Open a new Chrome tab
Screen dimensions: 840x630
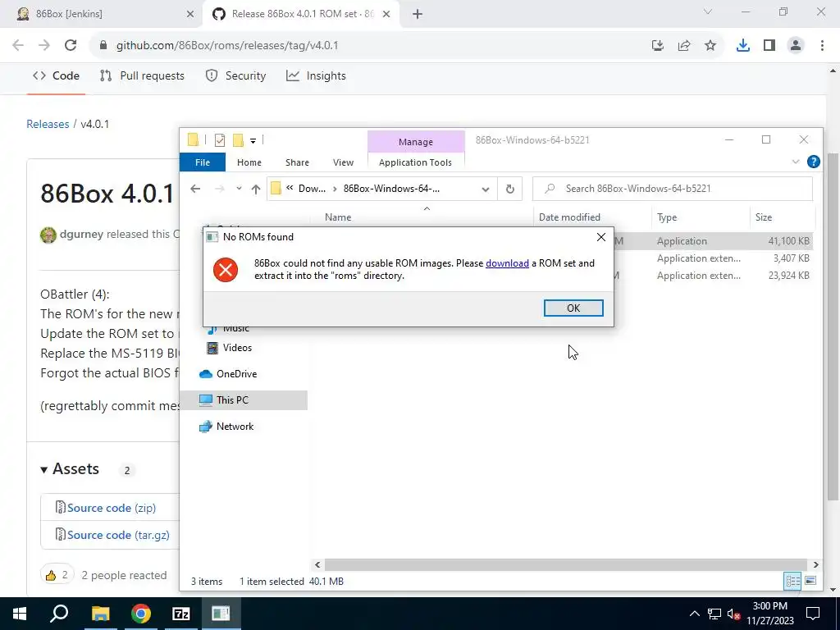pyautogui.click(x=418, y=15)
